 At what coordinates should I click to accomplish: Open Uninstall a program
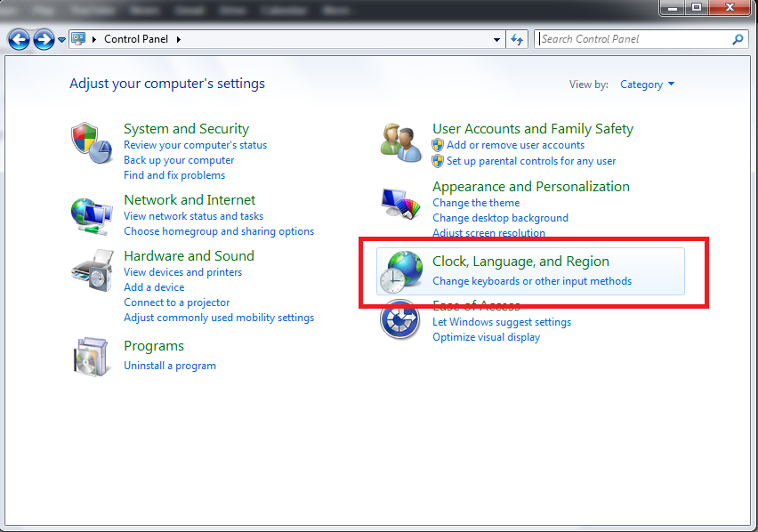click(x=170, y=365)
